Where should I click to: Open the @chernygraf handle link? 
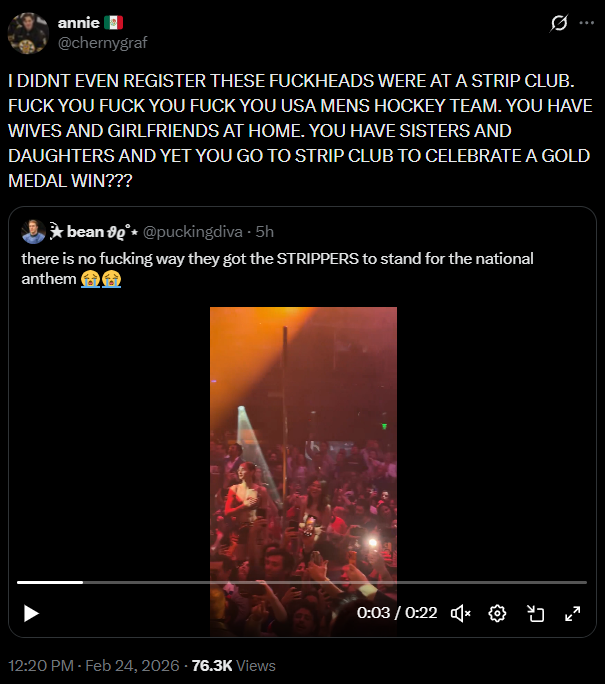(x=103, y=43)
